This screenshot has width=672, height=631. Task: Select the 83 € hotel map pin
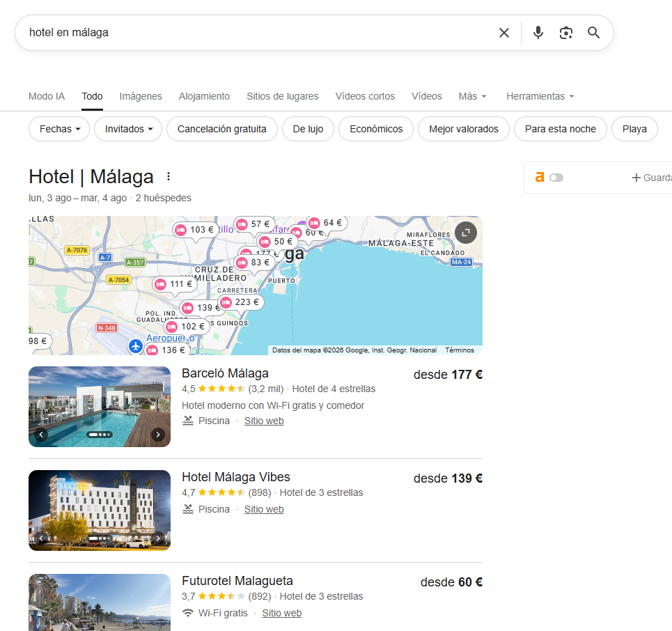tap(255, 263)
